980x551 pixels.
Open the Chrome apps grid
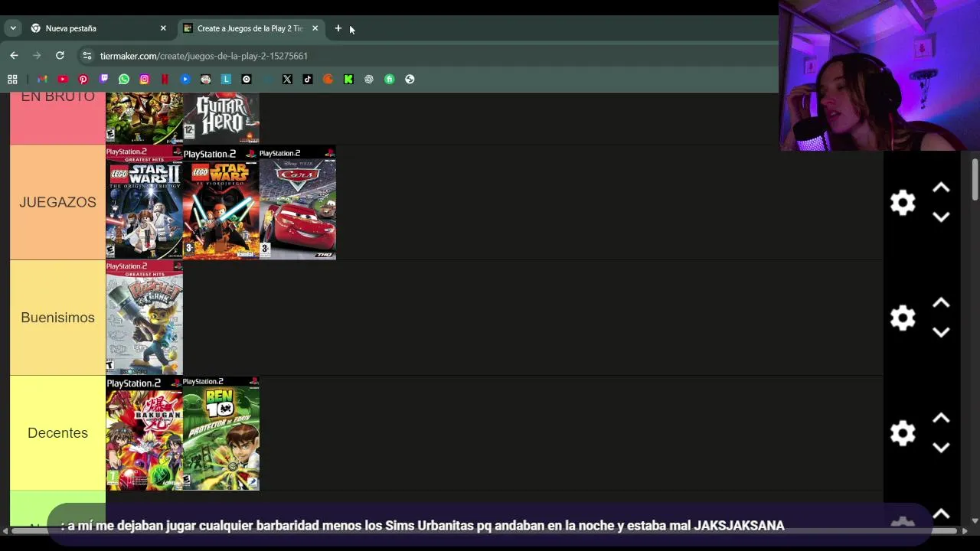pyautogui.click(x=12, y=79)
